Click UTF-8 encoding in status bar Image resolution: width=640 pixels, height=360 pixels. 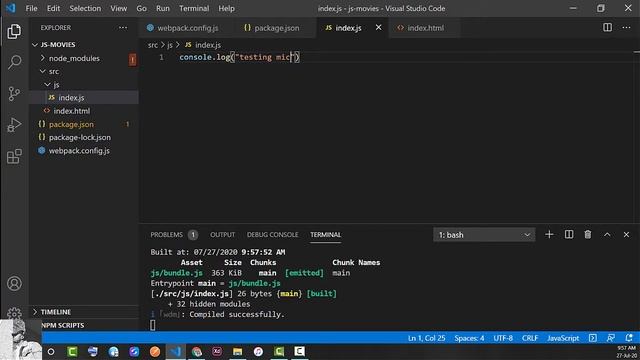pyautogui.click(x=503, y=338)
